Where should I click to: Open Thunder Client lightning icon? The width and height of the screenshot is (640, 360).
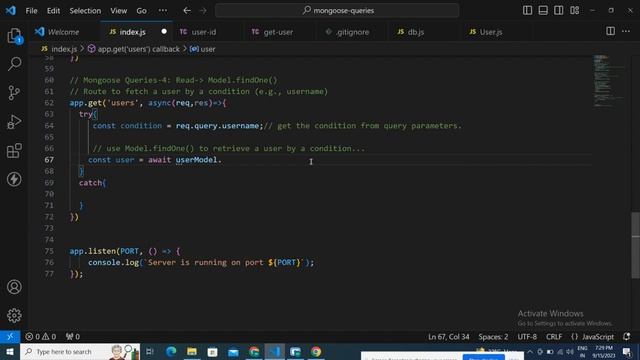[x=14, y=179]
